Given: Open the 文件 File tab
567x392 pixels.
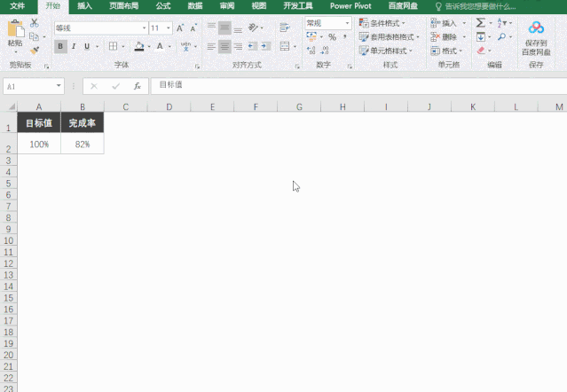Looking at the screenshot, I should (18, 6).
